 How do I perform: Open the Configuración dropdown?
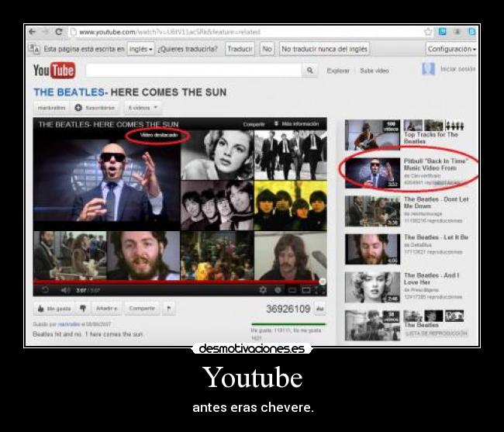pyautogui.click(x=451, y=49)
